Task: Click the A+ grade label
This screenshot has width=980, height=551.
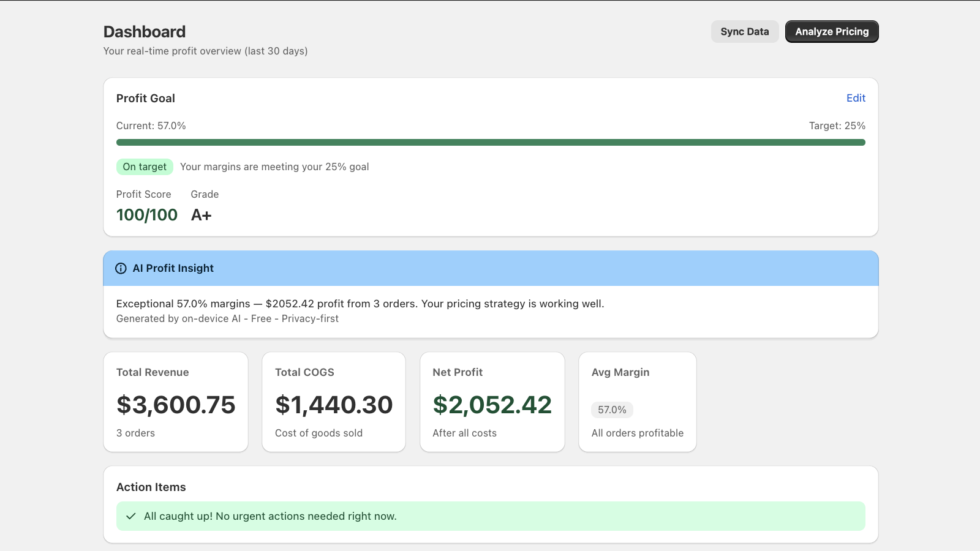Action: pyautogui.click(x=201, y=215)
